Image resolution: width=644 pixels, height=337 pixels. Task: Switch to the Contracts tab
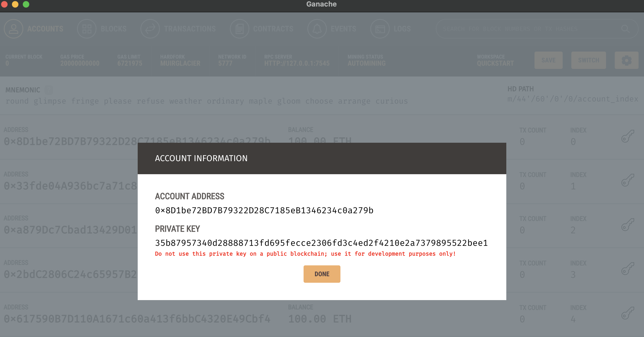pyautogui.click(x=273, y=29)
